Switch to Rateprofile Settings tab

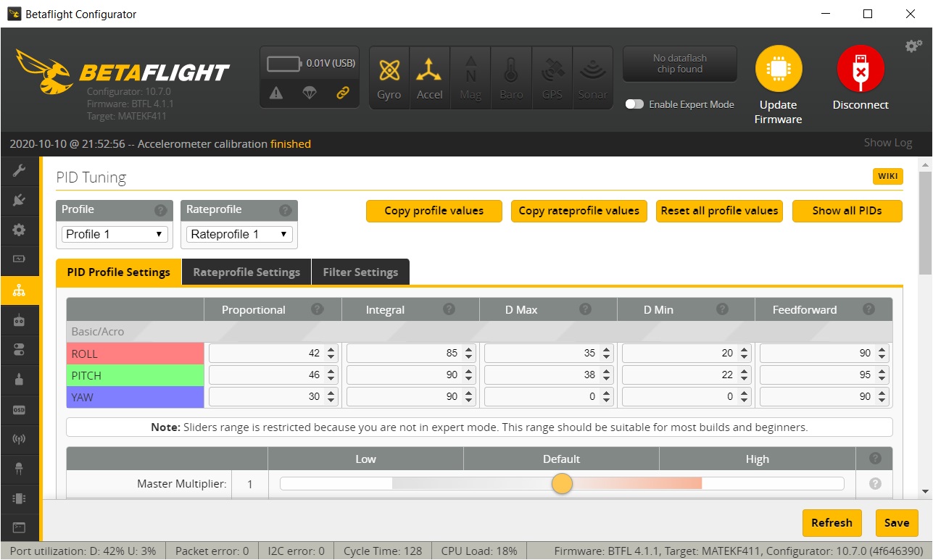click(246, 272)
